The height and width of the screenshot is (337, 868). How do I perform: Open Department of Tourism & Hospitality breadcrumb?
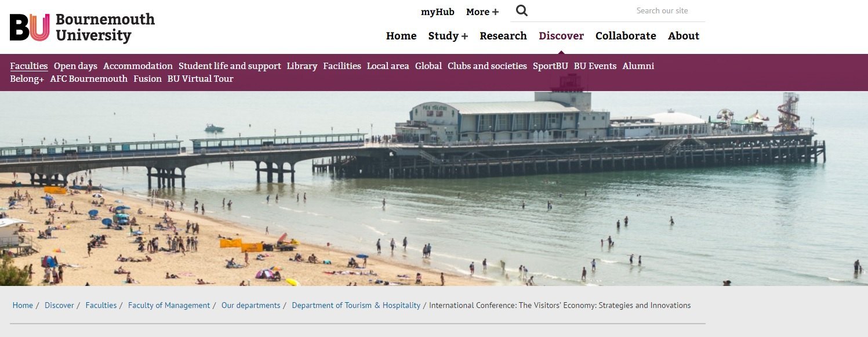click(x=356, y=305)
